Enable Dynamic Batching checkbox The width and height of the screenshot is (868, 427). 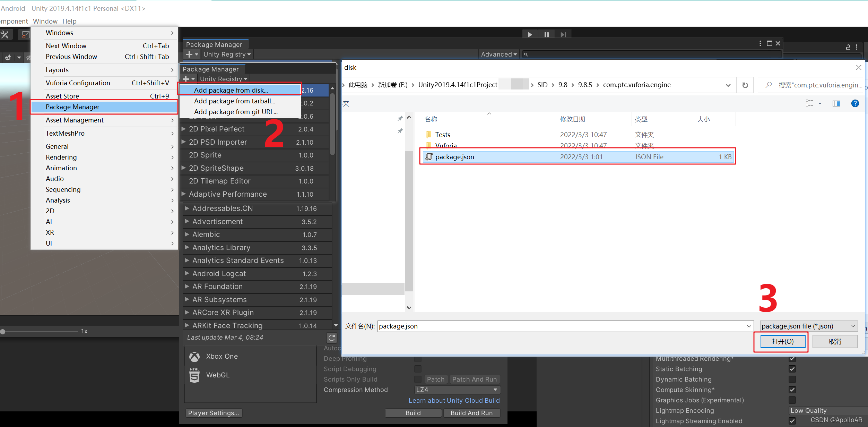(792, 379)
